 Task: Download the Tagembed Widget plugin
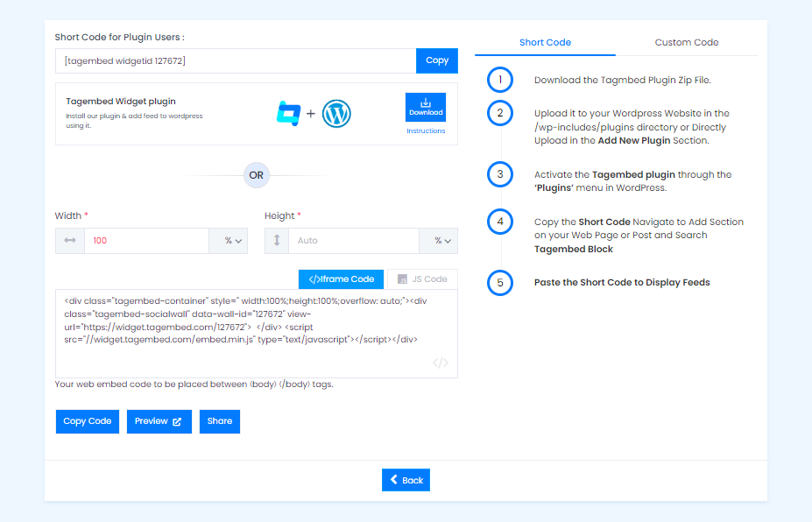pos(426,107)
